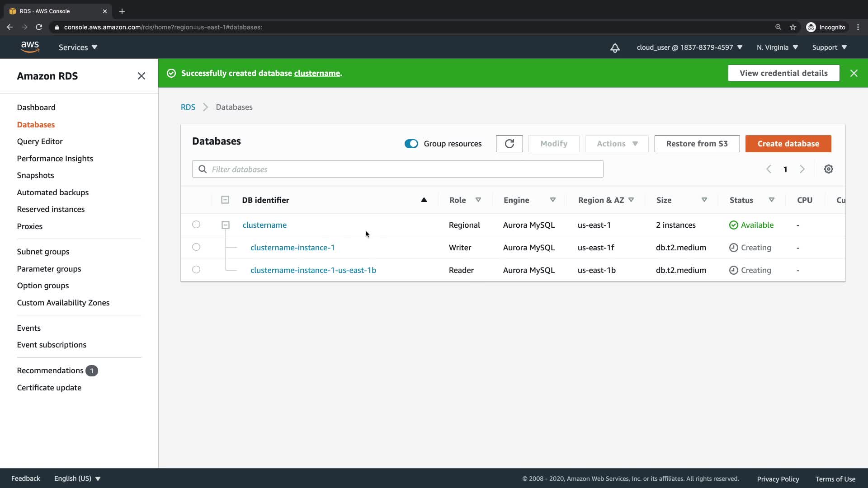This screenshot has height=488, width=868.
Task: Open the N. Virginia region dropdown
Action: pyautogui.click(x=777, y=47)
